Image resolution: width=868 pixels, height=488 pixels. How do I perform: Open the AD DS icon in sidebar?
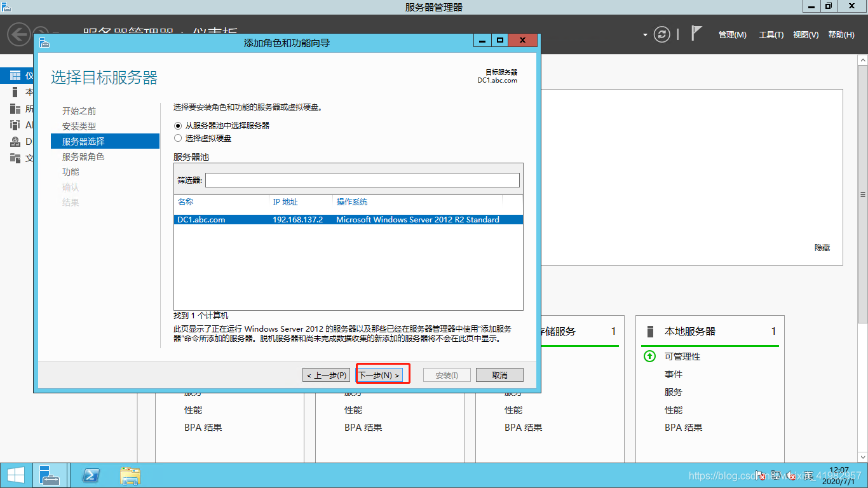(x=15, y=125)
